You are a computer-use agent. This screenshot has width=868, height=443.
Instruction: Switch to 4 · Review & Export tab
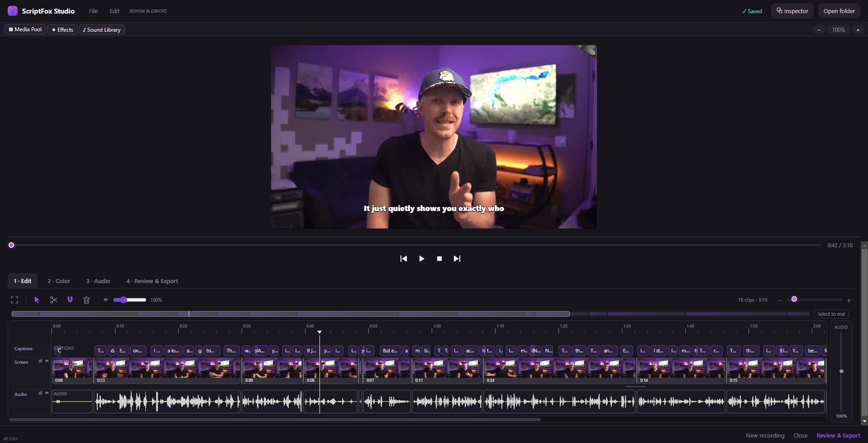tap(153, 281)
